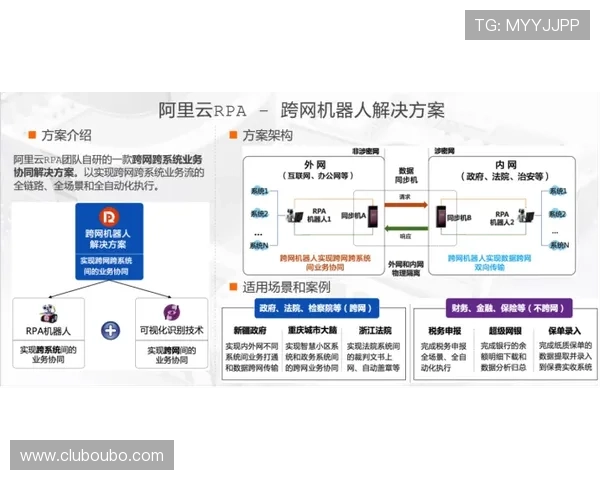The height and width of the screenshot is (480, 600).
Task: Click the orange 请求 arrow
Action: [406, 205]
